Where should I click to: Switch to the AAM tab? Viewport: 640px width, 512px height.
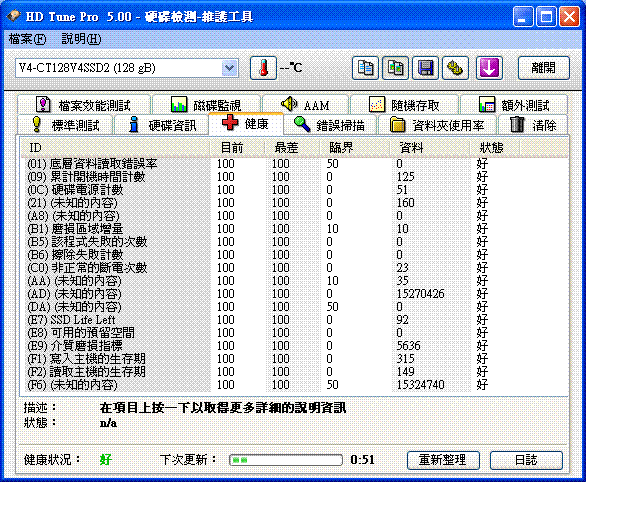(305, 105)
